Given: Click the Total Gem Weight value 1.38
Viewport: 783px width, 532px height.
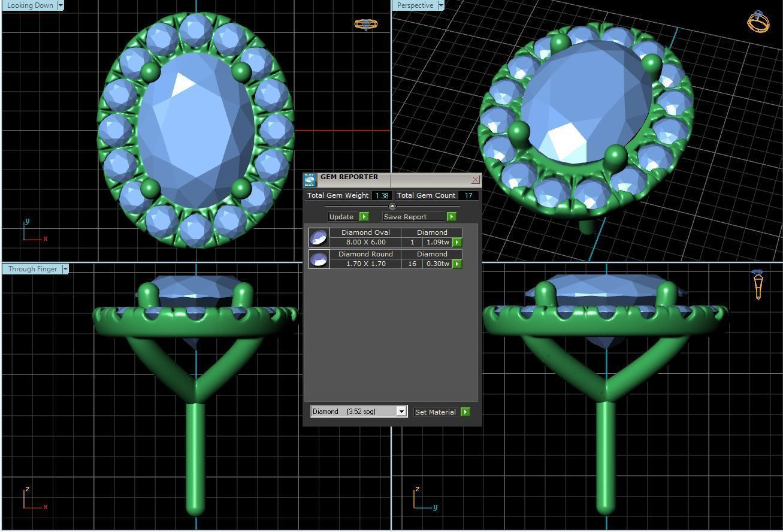Looking at the screenshot, I should 382,195.
